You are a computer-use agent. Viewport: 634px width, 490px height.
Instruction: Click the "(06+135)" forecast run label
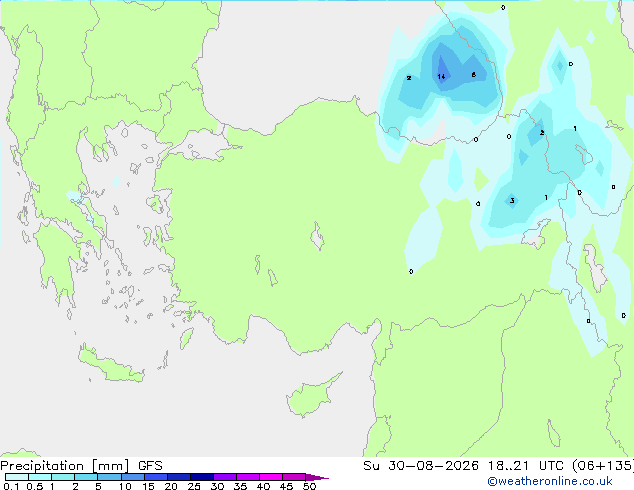602,466
